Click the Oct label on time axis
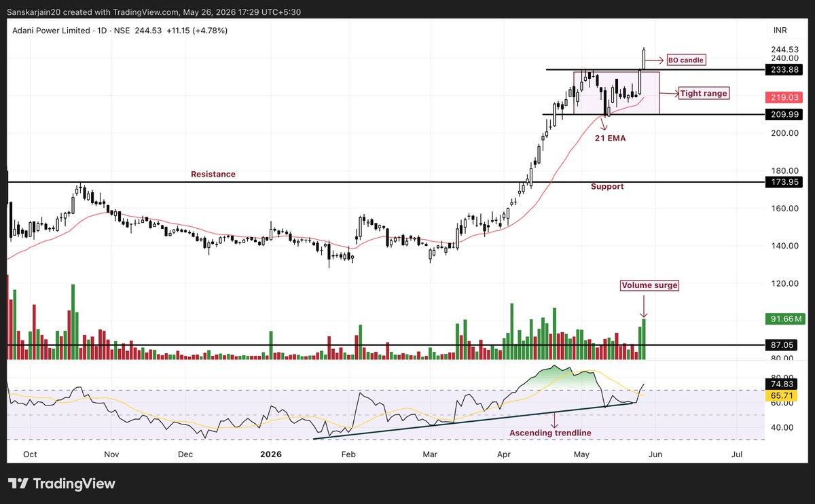 [x=29, y=453]
